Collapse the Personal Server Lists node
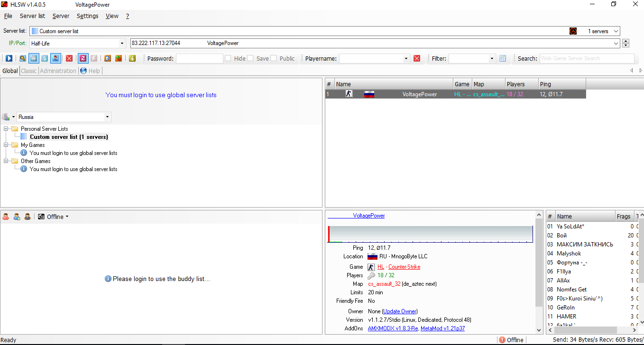 point(6,129)
